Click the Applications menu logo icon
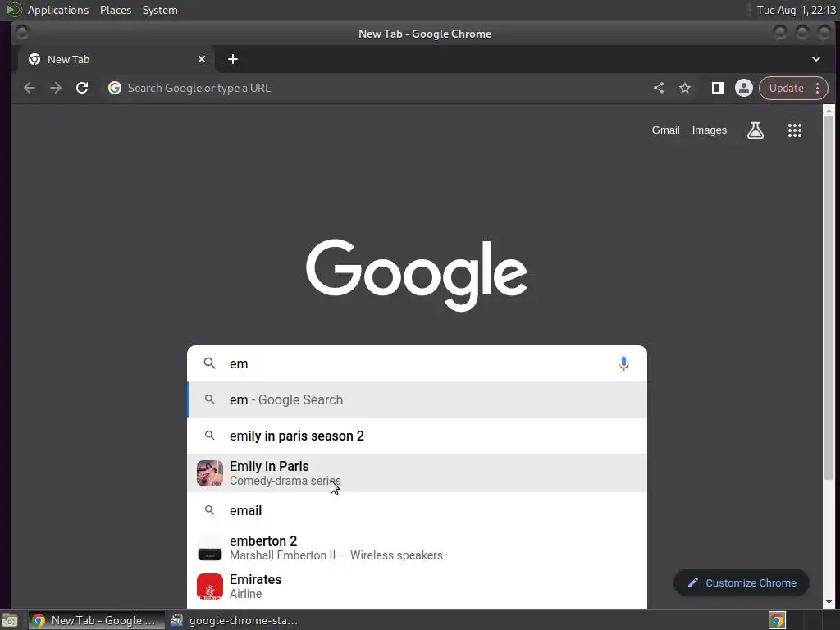Image resolution: width=840 pixels, height=630 pixels. pos(13,10)
